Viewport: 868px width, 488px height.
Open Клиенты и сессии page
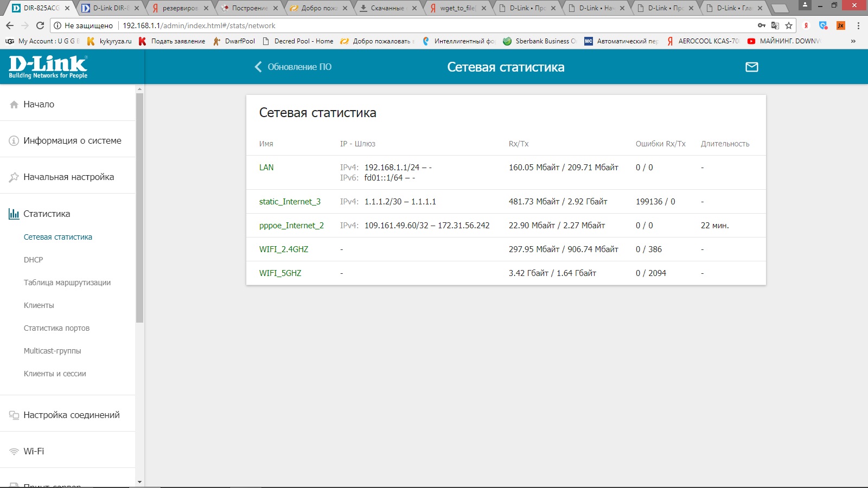click(x=55, y=374)
